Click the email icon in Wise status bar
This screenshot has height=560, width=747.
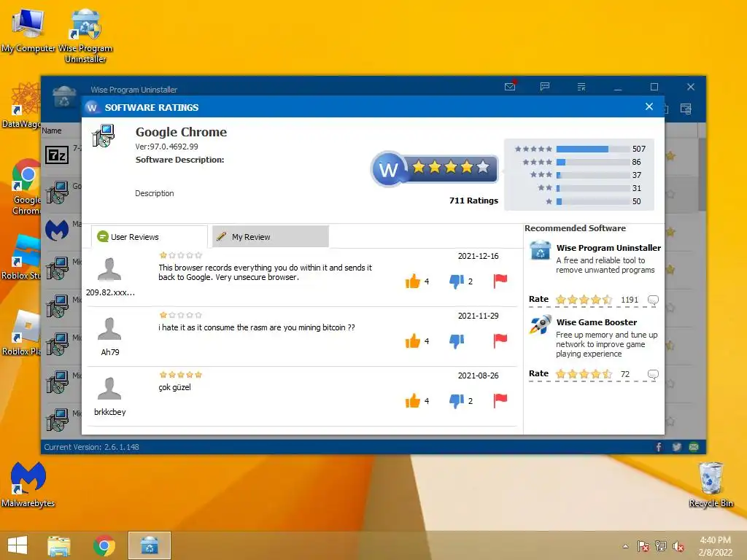(x=694, y=447)
